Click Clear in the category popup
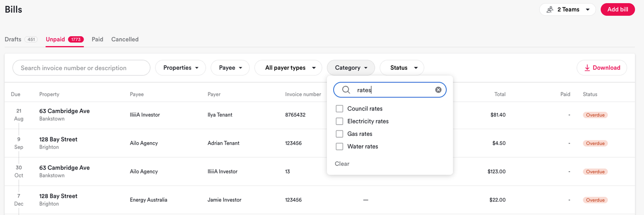Screen dimensions: 644x215 [342, 164]
